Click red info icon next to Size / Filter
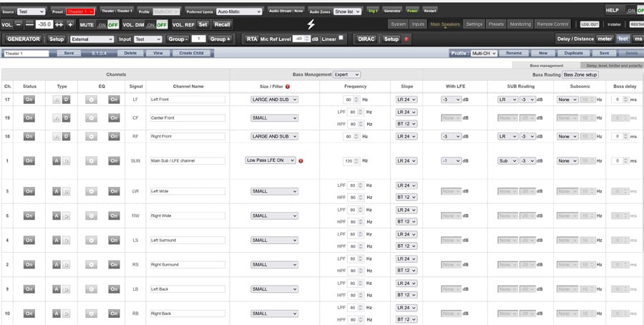Screen dimensions: 644x325 click(288, 86)
